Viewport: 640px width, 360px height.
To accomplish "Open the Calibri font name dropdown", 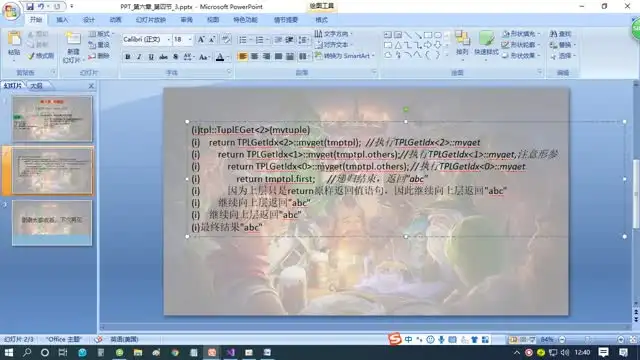I will click(x=169, y=40).
